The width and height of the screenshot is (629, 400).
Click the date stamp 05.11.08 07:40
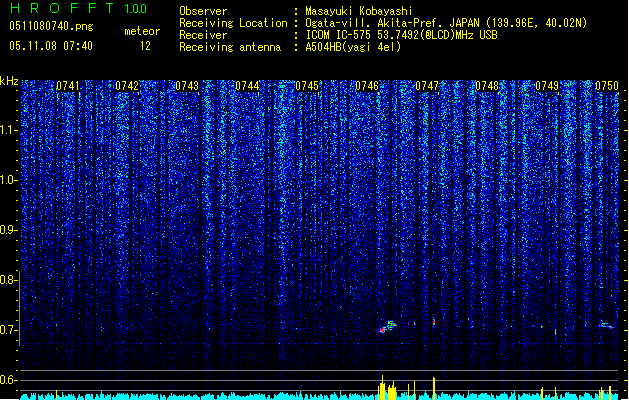click(51, 46)
